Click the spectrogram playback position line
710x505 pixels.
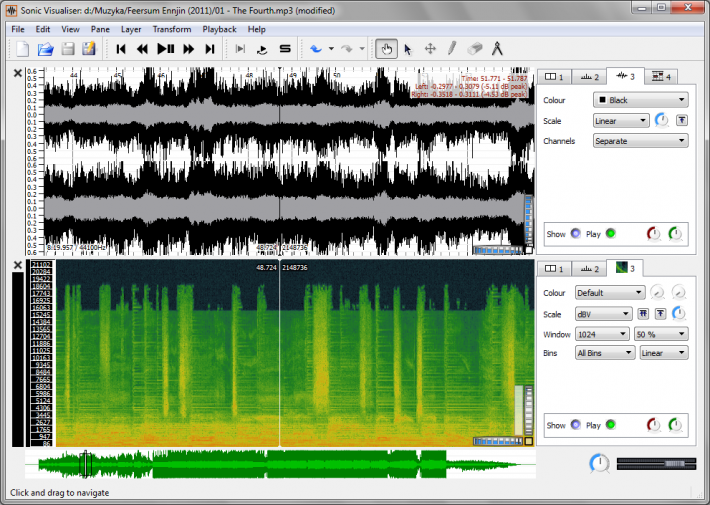[x=279, y=353]
